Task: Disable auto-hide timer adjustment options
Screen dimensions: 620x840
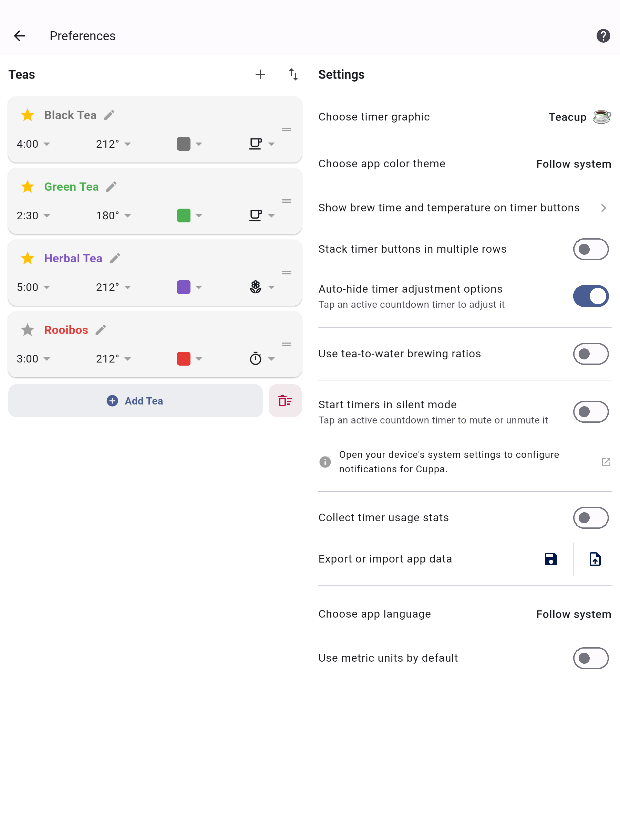Action: (590, 296)
